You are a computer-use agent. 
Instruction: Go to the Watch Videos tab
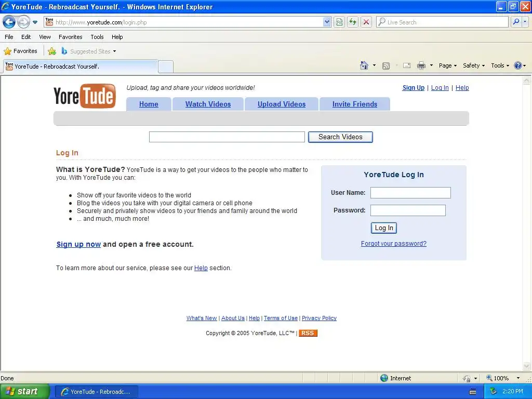[x=208, y=104]
